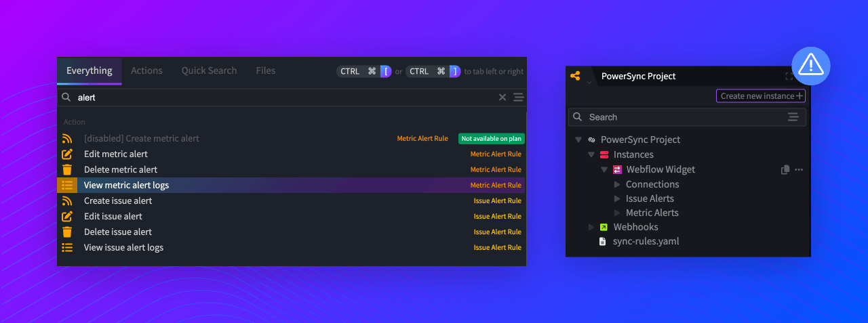Click the CTRL ⌘ [ tab-left shortcut badge
Image resolution: width=868 pixels, height=323 pixels.
pyautogui.click(x=364, y=71)
